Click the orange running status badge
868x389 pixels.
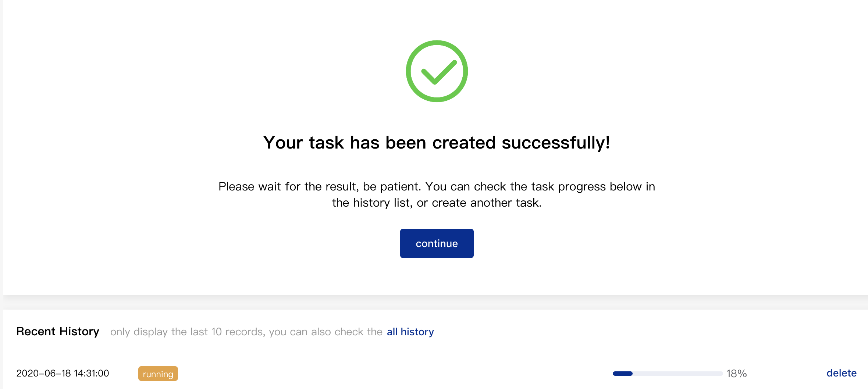158,374
